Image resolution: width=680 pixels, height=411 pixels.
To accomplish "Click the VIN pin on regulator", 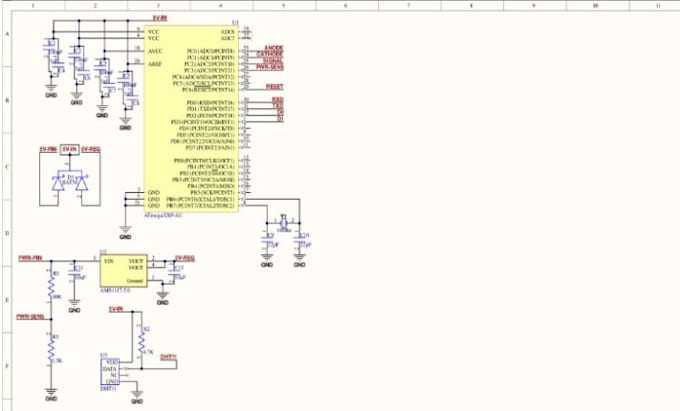I will tap(109, 261).
